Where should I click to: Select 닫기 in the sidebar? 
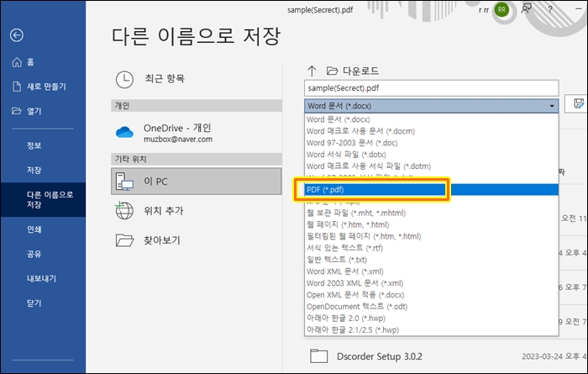pyautogui.click(x=34, y=303)
